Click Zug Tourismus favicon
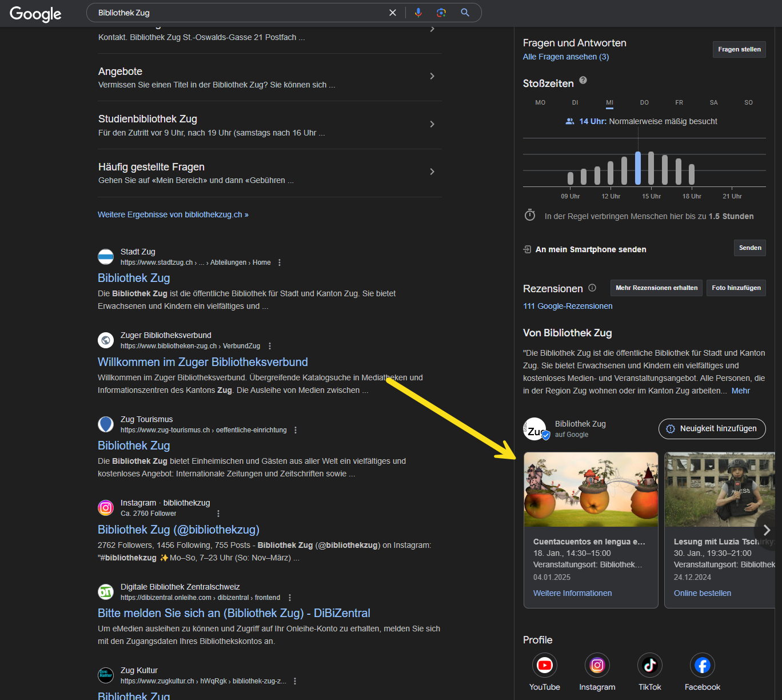 coord(106,424)
